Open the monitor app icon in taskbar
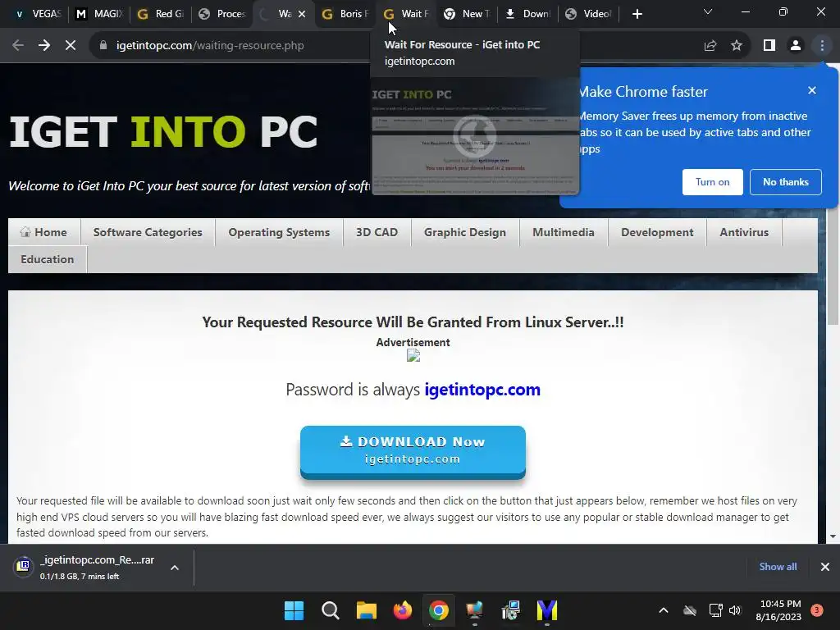Viewport: 840px width, 630px height. click(475, 610)
